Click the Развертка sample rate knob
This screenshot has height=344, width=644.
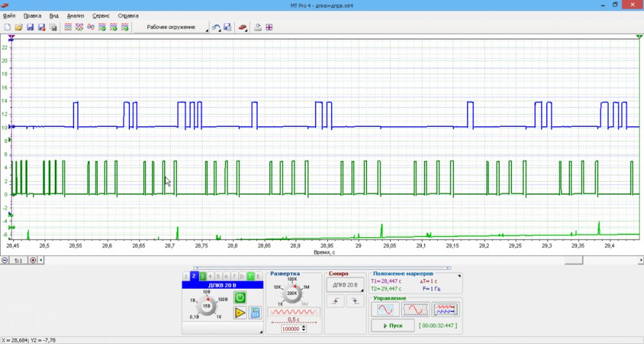[292, 292]
